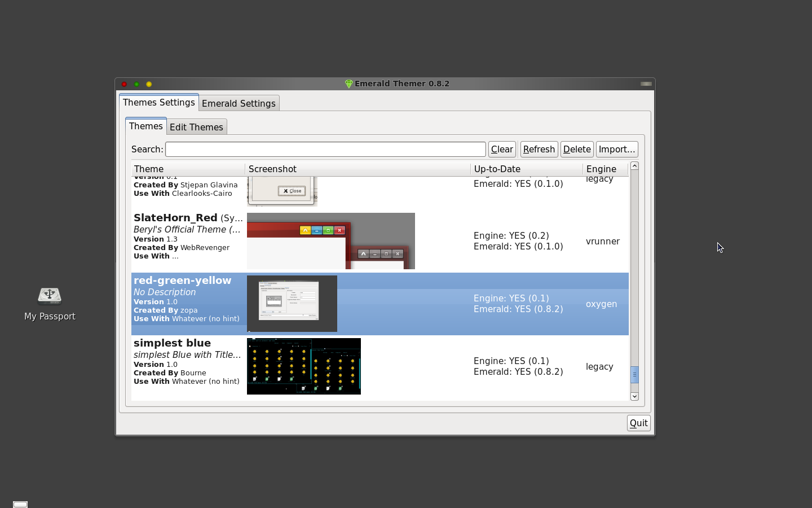This screenshot has height=508, width=812.
Task: Switch to Emerald Settings tab
Action: point(239,103)
